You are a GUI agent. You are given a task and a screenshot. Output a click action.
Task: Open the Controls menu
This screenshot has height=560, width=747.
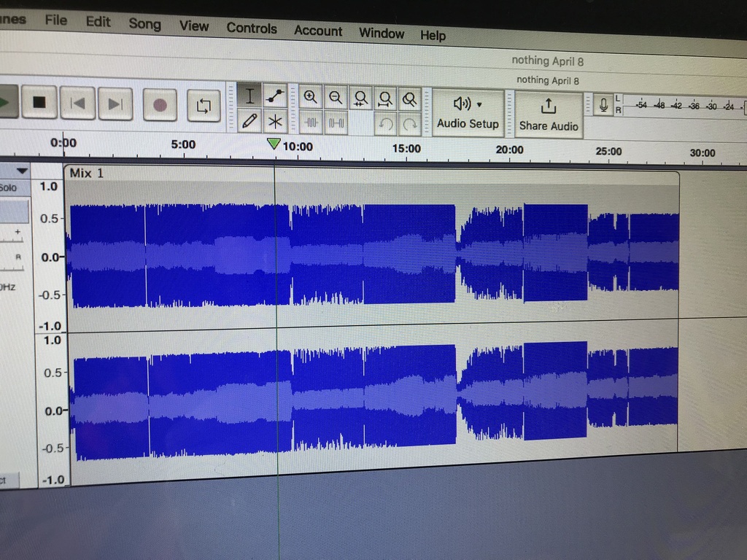pos(252,28)
